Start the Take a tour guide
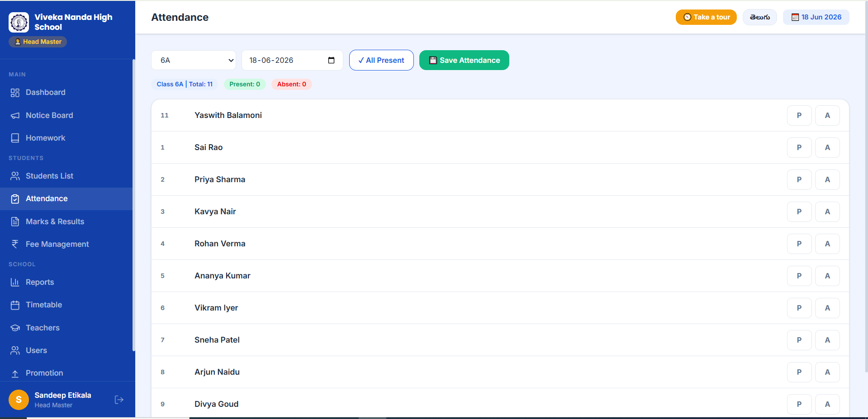This screenshot has height=419, width=868. point(706,17)
